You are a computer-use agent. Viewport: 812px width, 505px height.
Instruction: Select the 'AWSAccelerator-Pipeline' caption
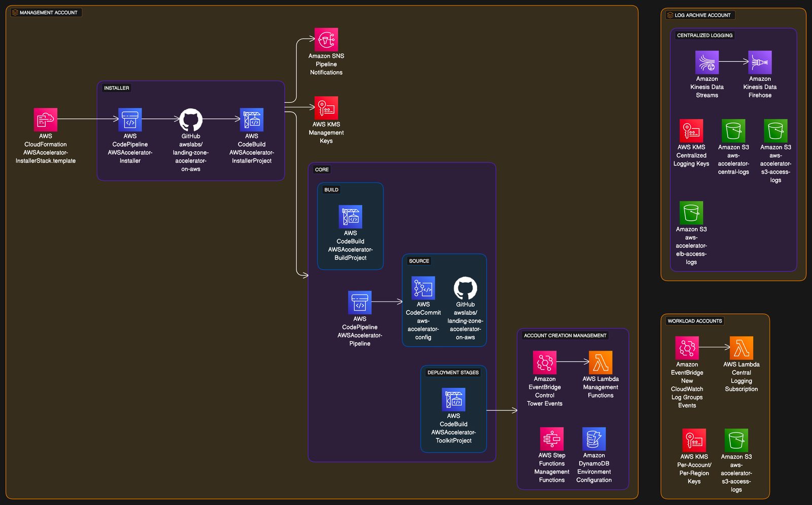pos(360,340)
